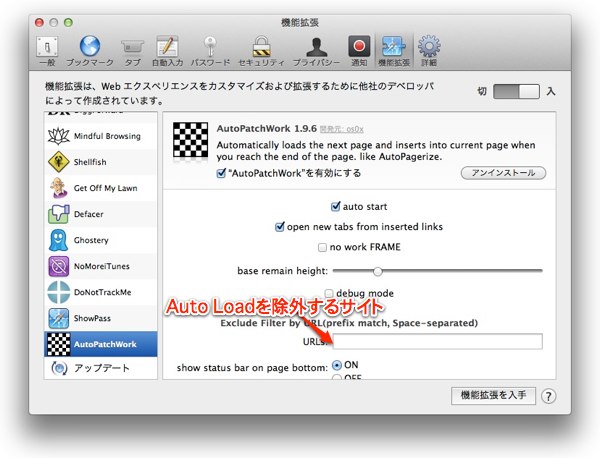Image resolution: width=600 pixels, height=458 pixels.
Task: Select the Defacer extension in the list
Action: coord(101,214)
